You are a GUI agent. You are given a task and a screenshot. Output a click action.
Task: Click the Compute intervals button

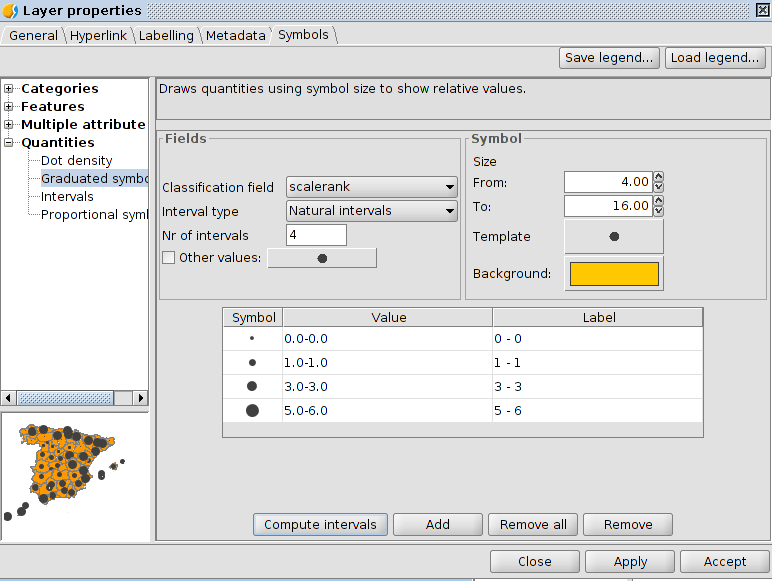point(320,524)
